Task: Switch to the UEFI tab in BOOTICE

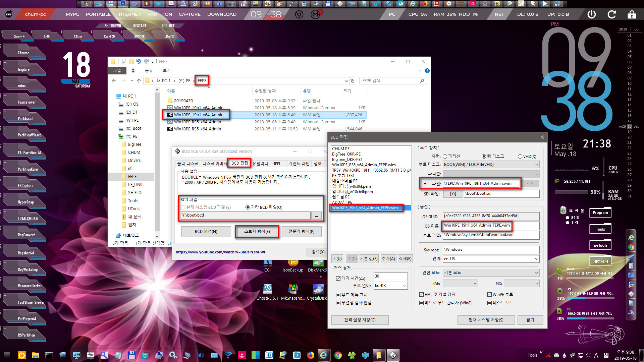Action: [x=276, y=164]
